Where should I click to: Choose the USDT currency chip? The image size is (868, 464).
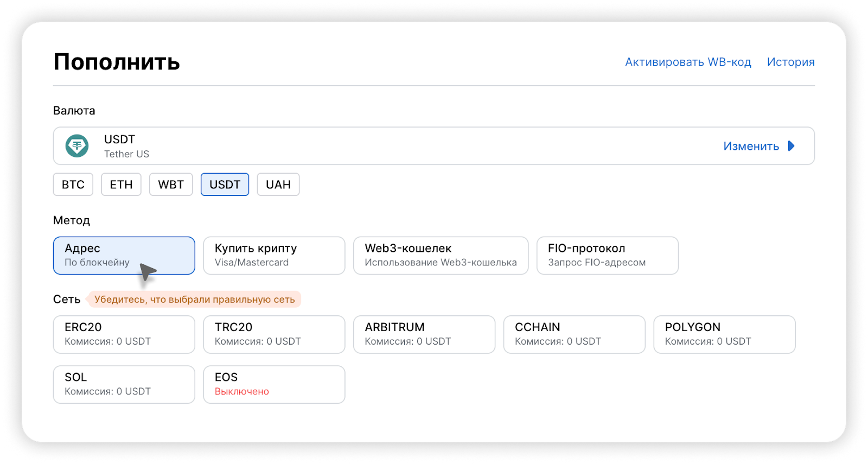click(225, 185)
